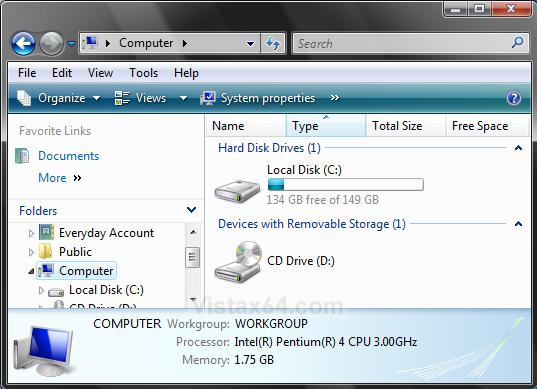Screen dimensions: 537x389
Task: Go back with the blue Back arrow
Action: click(23, 43)
